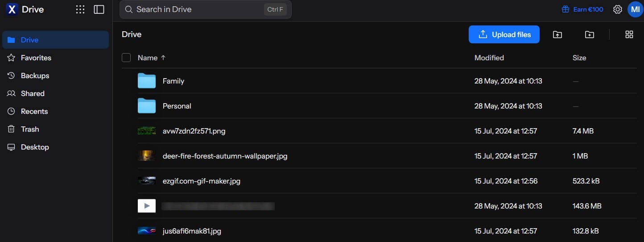Select ezgif.com-gif-maker.jpg file name
Viewport: 644px width, 242px height.
pos(202,181)
